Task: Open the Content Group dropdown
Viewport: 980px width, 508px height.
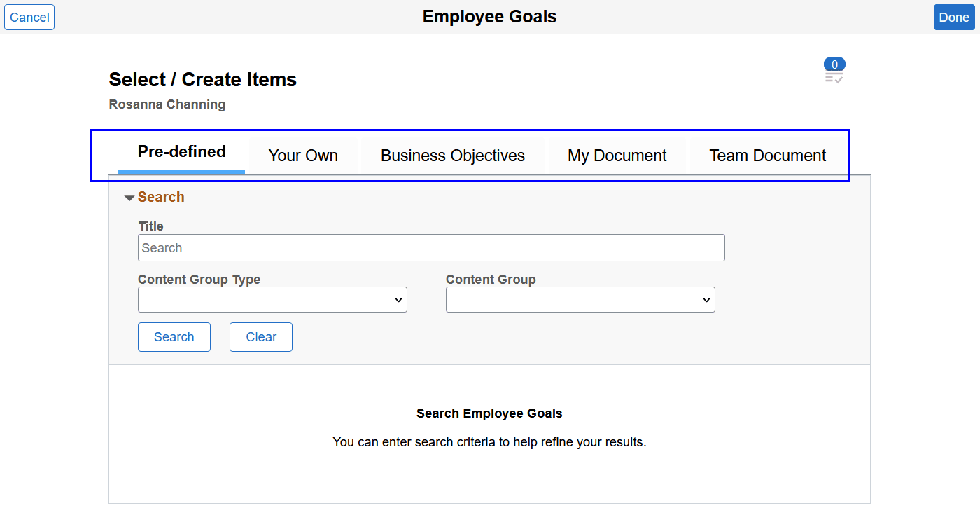Action: coord(580,299)
